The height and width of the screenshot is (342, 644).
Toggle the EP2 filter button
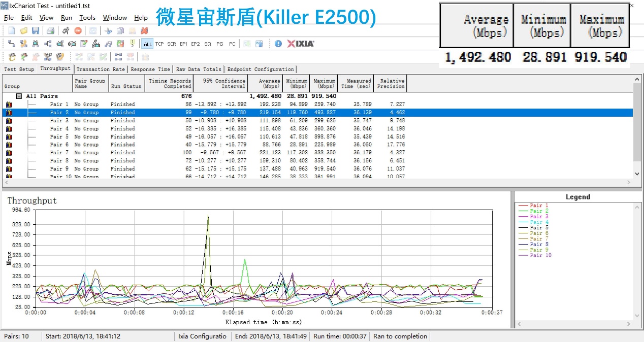pos(196,44)
